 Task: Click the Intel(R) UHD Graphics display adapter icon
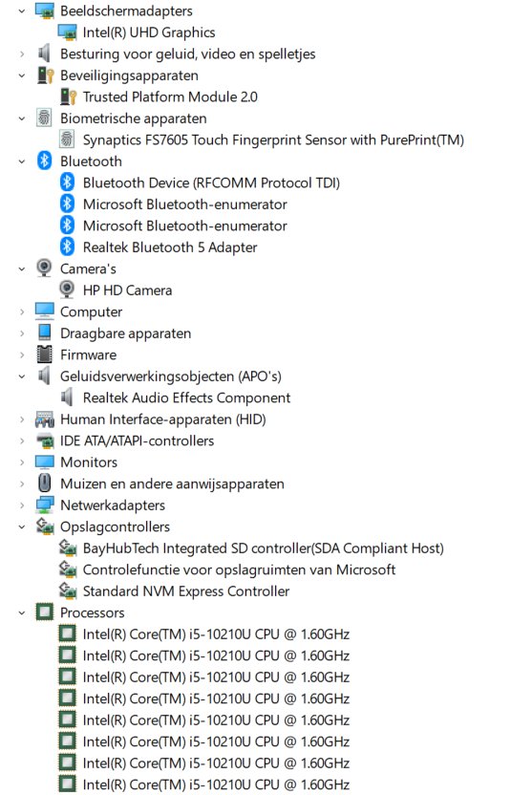coord(67,32)
